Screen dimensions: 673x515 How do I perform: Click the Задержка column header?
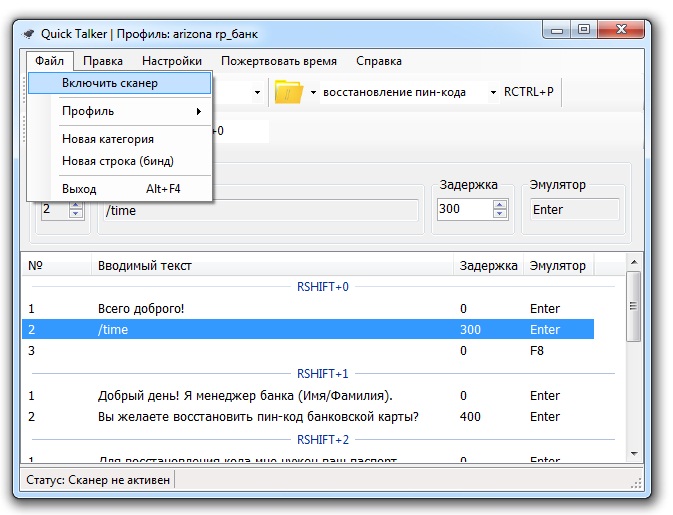[x=488, y=266]
